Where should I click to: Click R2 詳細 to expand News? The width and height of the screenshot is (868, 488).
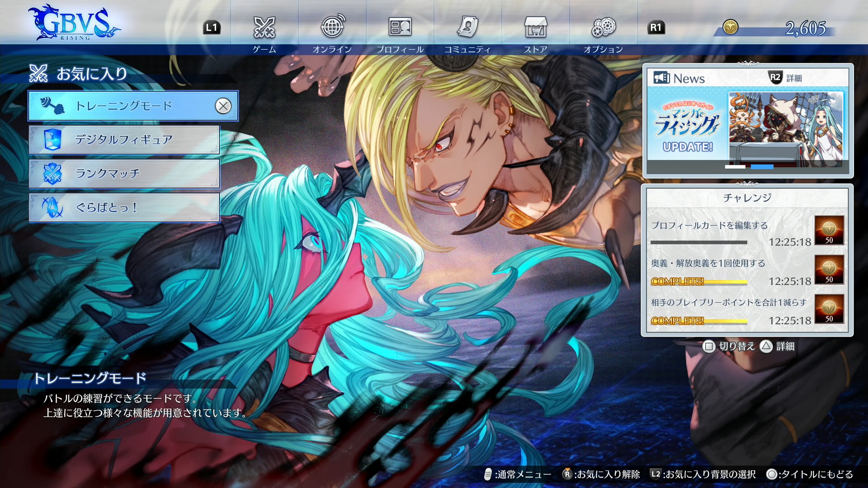click(x=785, y=78)
